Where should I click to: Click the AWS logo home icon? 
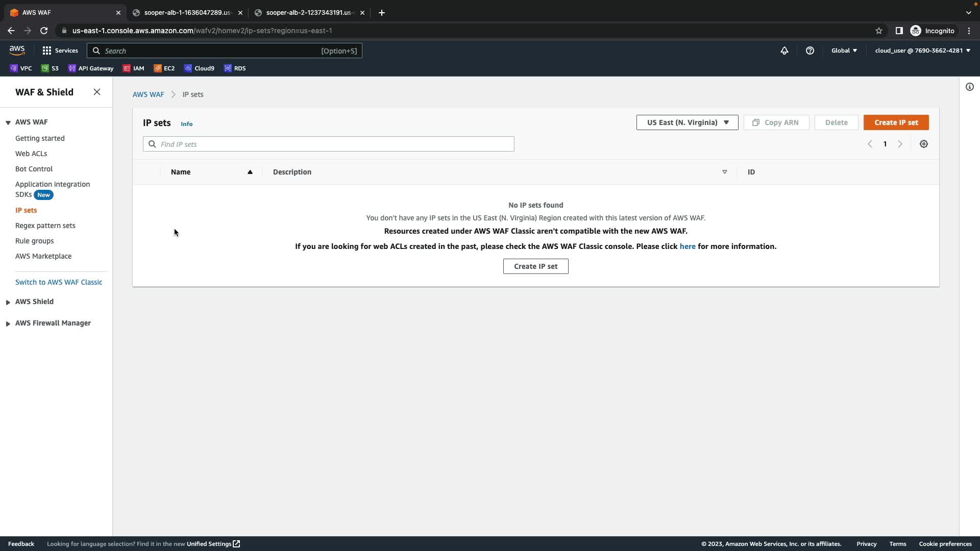click(17, 50)
